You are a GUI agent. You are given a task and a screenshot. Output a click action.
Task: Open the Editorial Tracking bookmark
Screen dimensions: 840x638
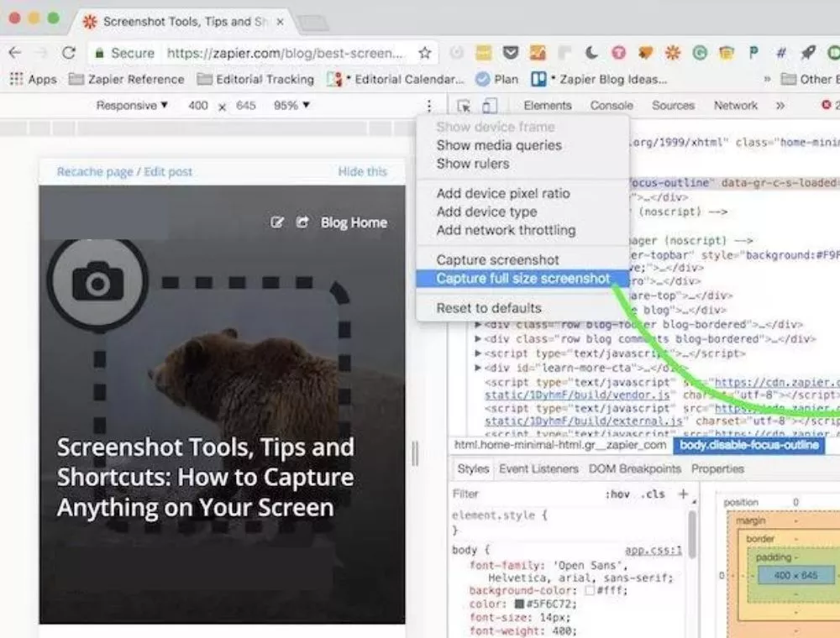click(x=255, y=79)
